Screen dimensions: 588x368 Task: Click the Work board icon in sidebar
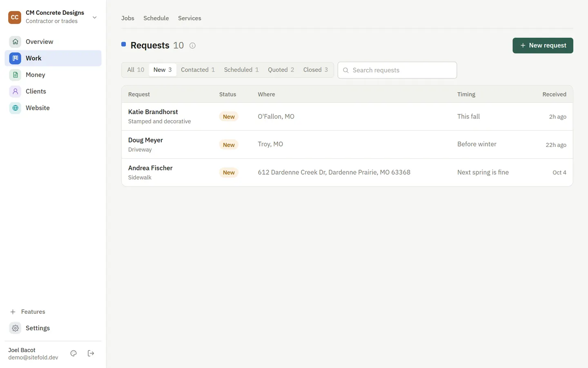tap(15, 58)
